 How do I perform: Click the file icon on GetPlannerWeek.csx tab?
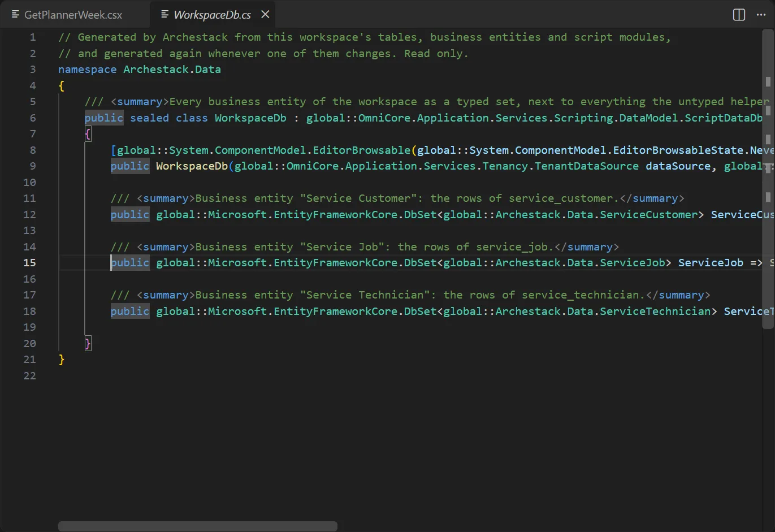[15, 15]
